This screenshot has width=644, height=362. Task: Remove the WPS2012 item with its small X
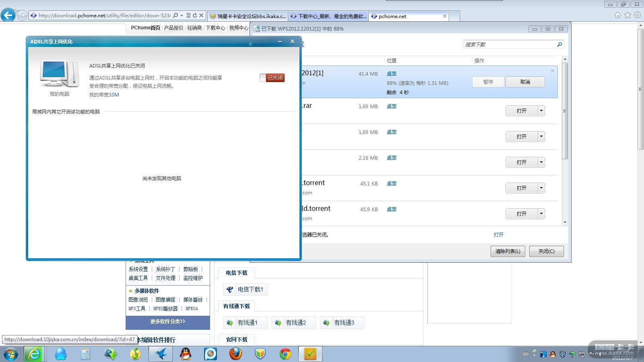[553, 71]
